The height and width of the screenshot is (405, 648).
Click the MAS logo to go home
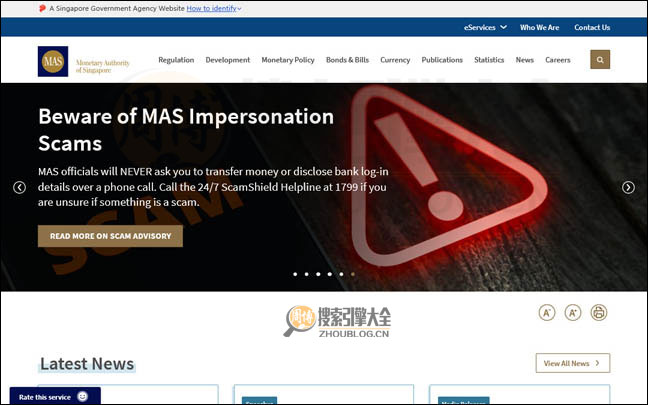53,62
